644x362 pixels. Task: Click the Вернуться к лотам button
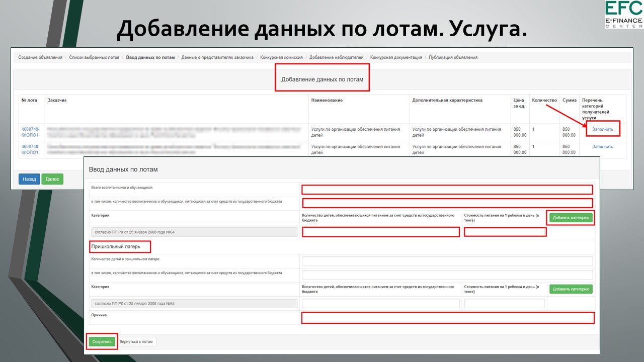[x=136, y=341]
